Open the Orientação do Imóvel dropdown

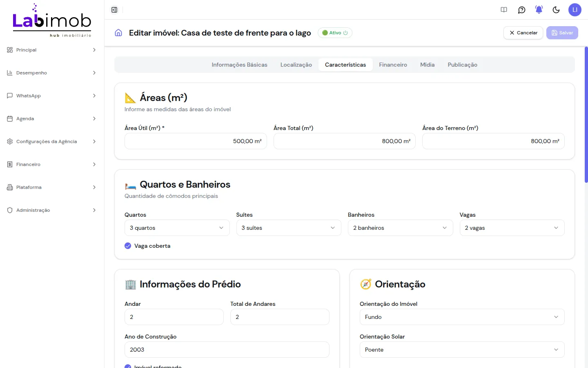462,317
